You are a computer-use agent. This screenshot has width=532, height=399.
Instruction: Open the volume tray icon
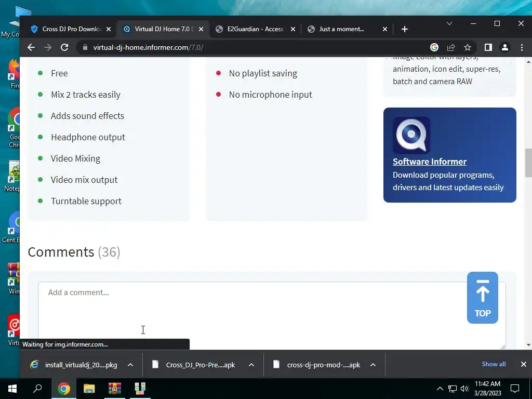click(464, 389)
